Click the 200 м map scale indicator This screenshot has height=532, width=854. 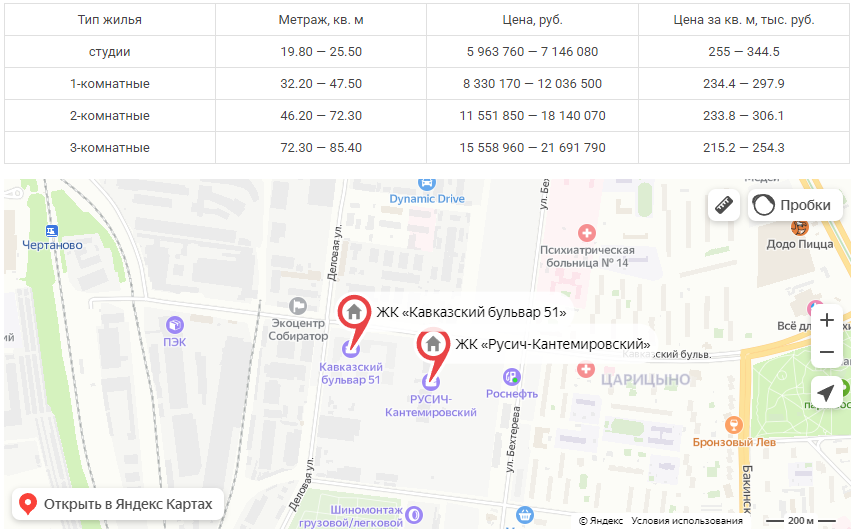801,521
